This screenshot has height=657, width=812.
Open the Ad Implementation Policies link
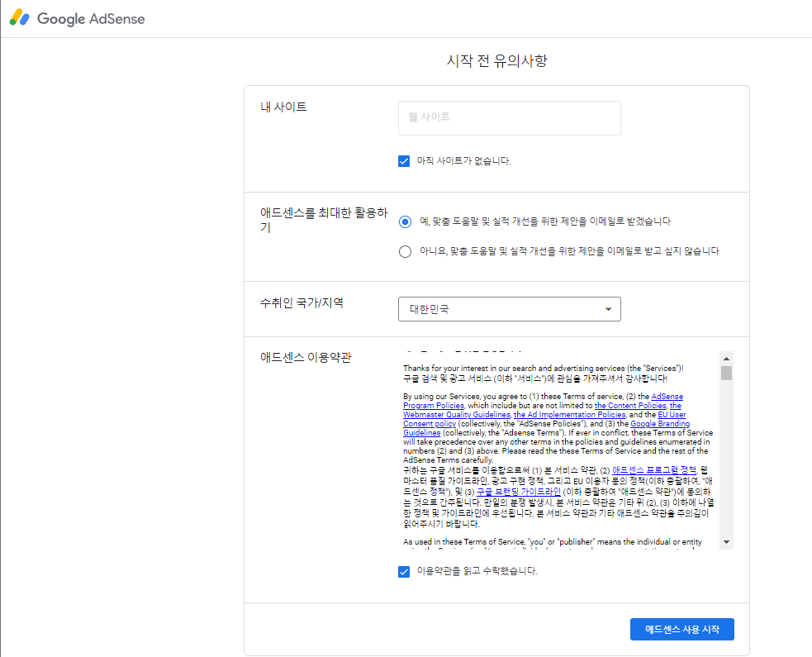570,415
